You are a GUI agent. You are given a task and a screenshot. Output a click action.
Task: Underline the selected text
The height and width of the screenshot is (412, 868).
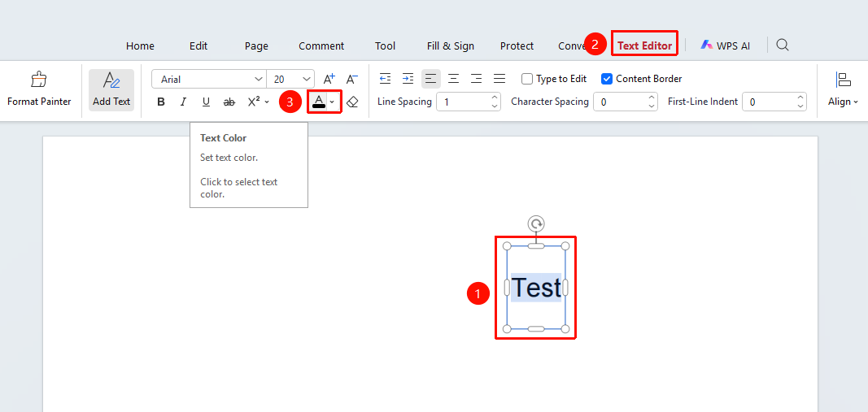pyautogui.click(x=206, y=102)
